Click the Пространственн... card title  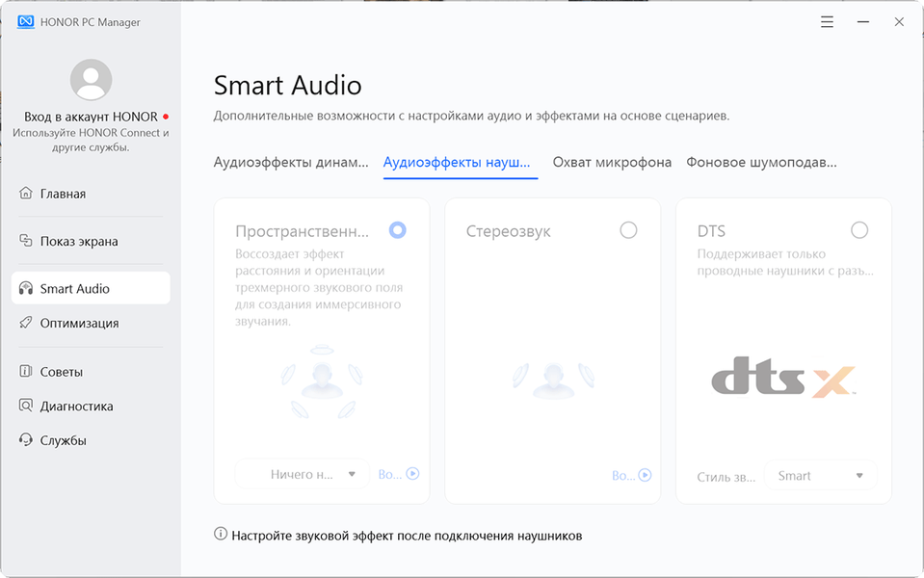[302, 231]
